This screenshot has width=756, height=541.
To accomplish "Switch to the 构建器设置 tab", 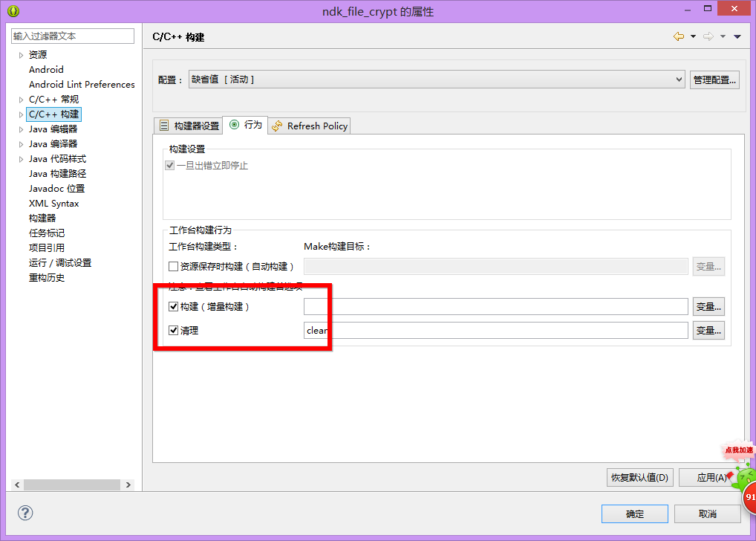I will (x=189, y=126).
